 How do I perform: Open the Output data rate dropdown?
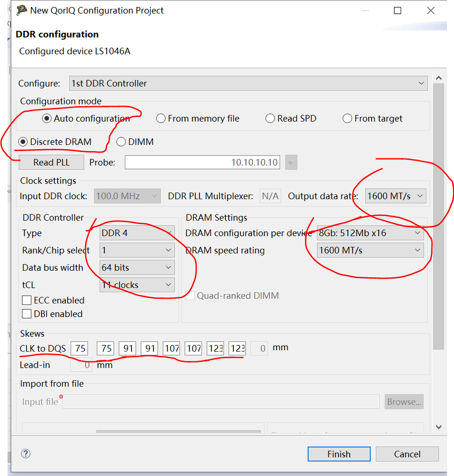[395, 196]
